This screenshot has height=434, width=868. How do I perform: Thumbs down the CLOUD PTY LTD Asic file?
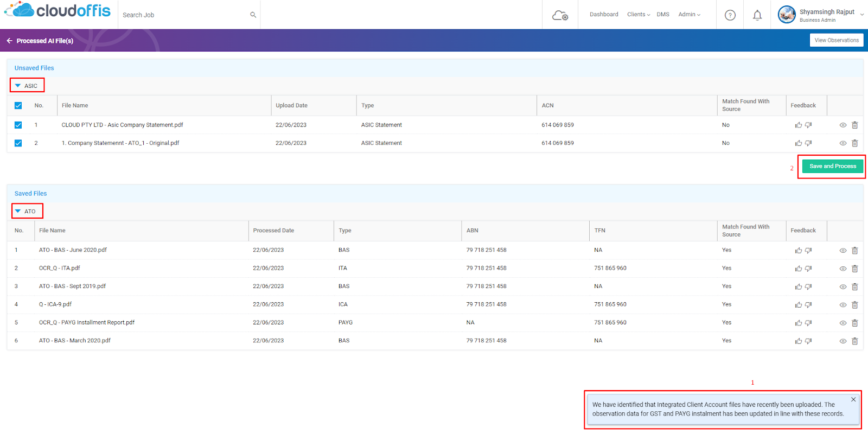(x=808, y=125)
